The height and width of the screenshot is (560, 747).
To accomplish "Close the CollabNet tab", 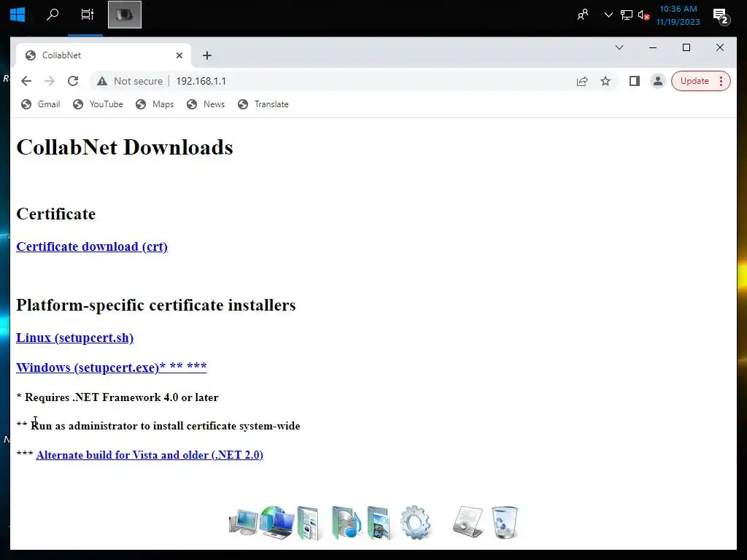I will [x=179, y=55].
